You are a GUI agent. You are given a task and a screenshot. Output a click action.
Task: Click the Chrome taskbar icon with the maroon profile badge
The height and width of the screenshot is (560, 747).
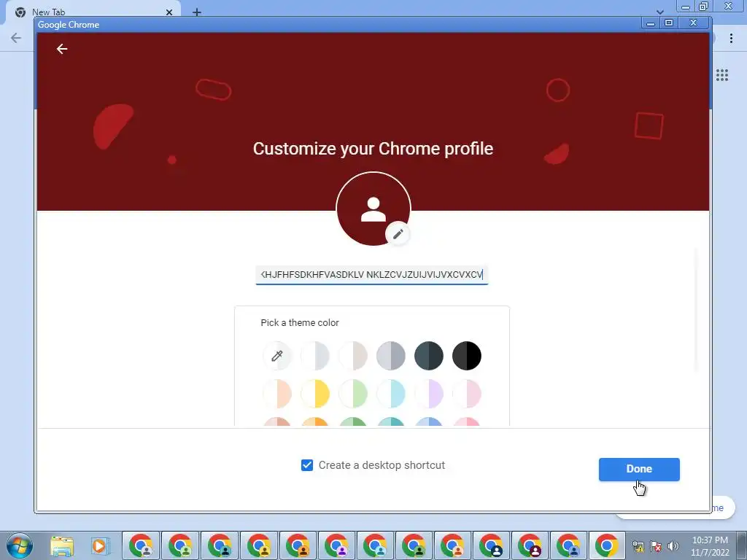530,545
